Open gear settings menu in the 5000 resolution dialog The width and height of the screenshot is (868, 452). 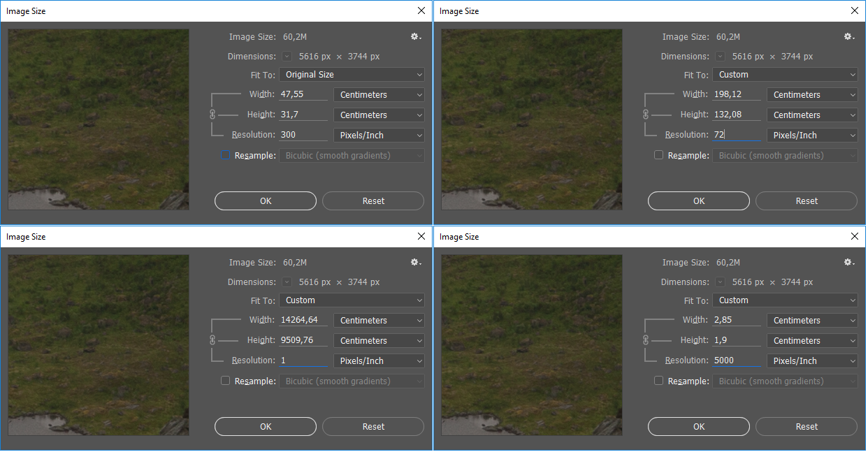click(849, 263)
